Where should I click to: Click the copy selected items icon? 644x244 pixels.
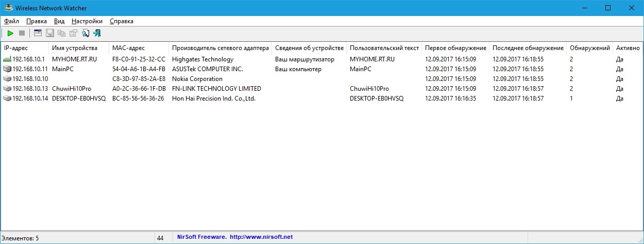point(62,33)
